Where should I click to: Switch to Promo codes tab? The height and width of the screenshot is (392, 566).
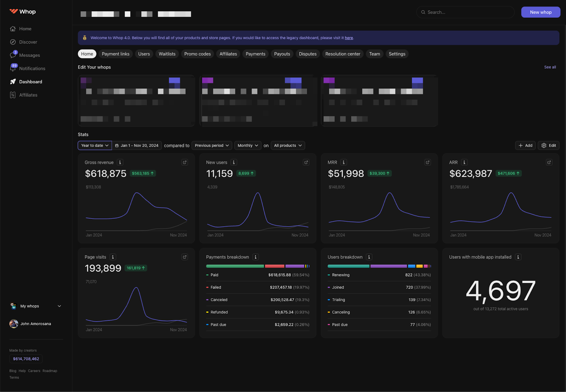pos(197,54)
